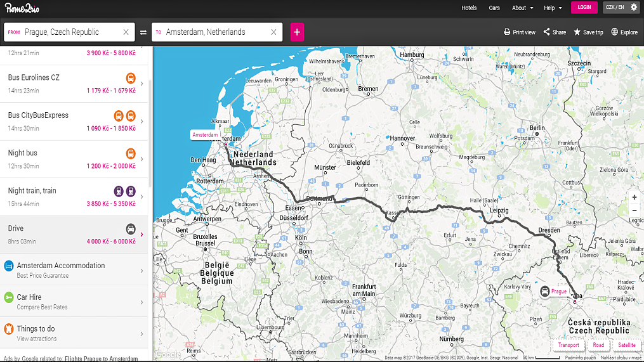
Task: Click the Amsterdam Accommodation bed icon
Action: [9, 266]
